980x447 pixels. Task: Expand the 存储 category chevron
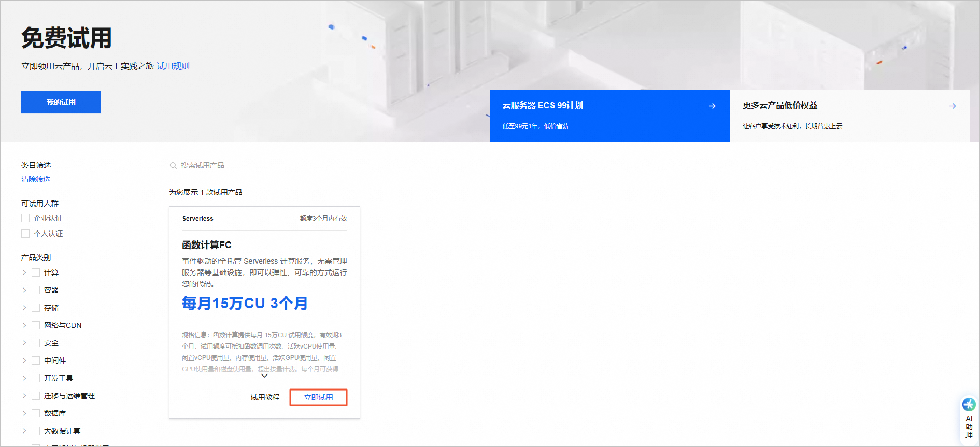click(x=24, y=308)
